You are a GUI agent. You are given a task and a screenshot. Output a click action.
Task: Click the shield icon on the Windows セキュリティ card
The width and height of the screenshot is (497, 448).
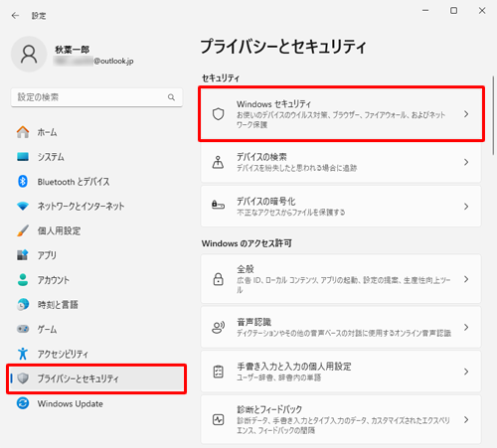tap(218, 114)
